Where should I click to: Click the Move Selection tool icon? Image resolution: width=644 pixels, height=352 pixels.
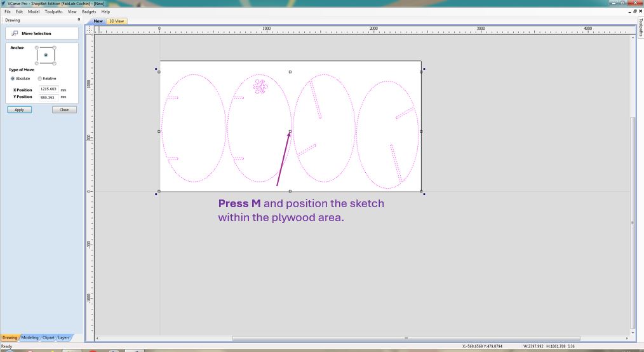(x=15, y=33)
